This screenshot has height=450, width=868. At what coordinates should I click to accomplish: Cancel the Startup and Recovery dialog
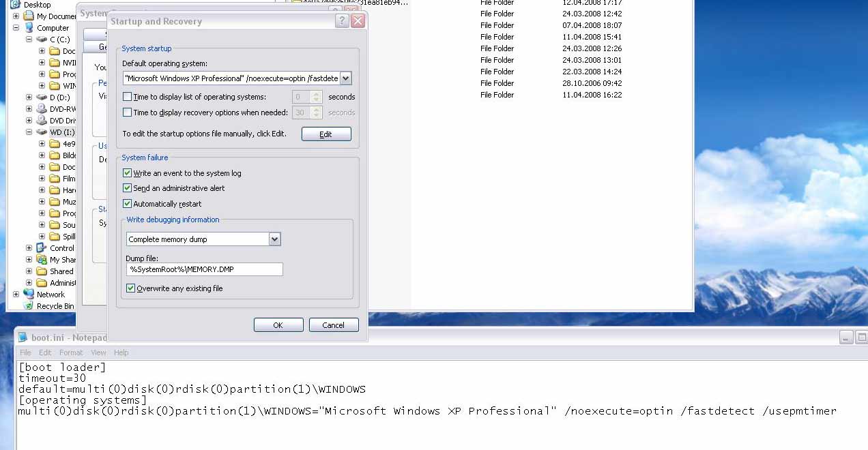point(334,325)
